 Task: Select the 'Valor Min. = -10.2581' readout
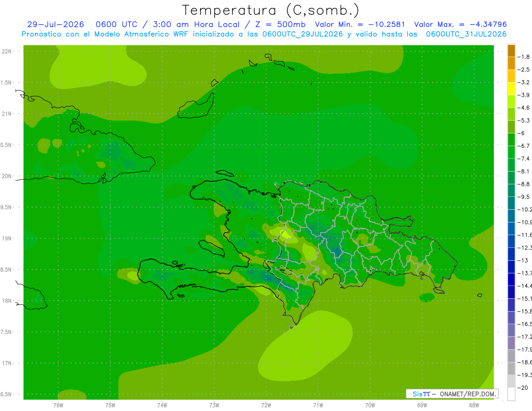point(360,24)
